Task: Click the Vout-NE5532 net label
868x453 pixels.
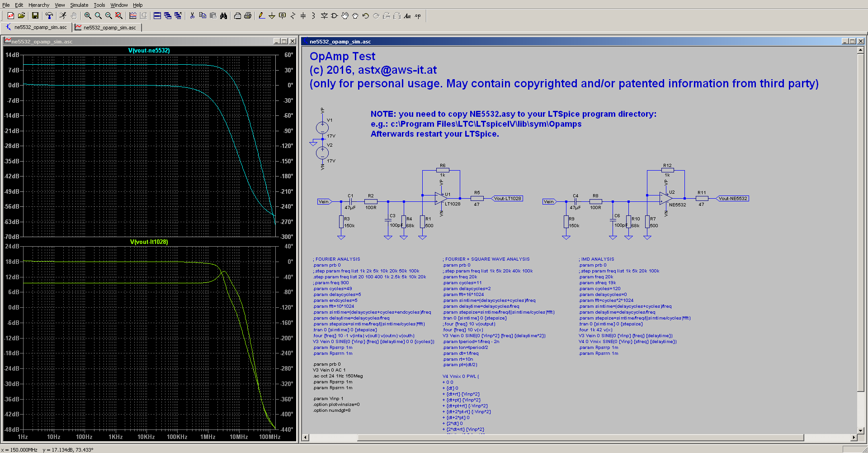Action: pos(732,198)
